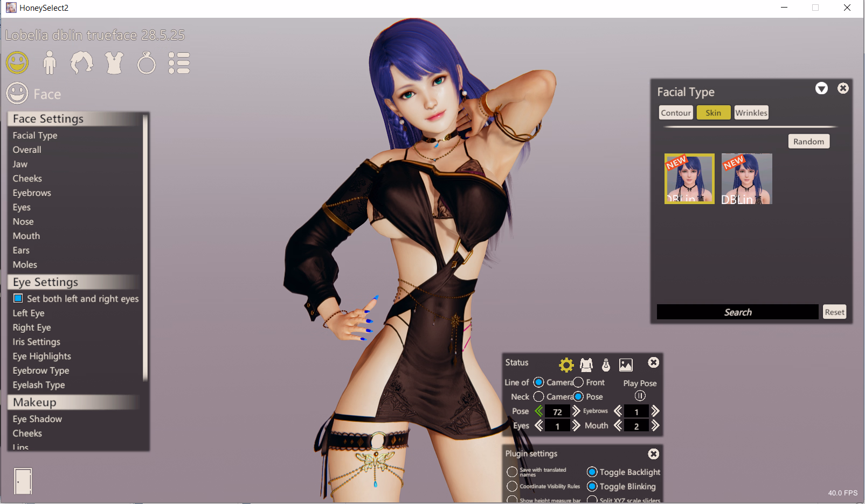Select the second DBLin skin thumbnail
The image size is (865, 504).
pos(746,179)
